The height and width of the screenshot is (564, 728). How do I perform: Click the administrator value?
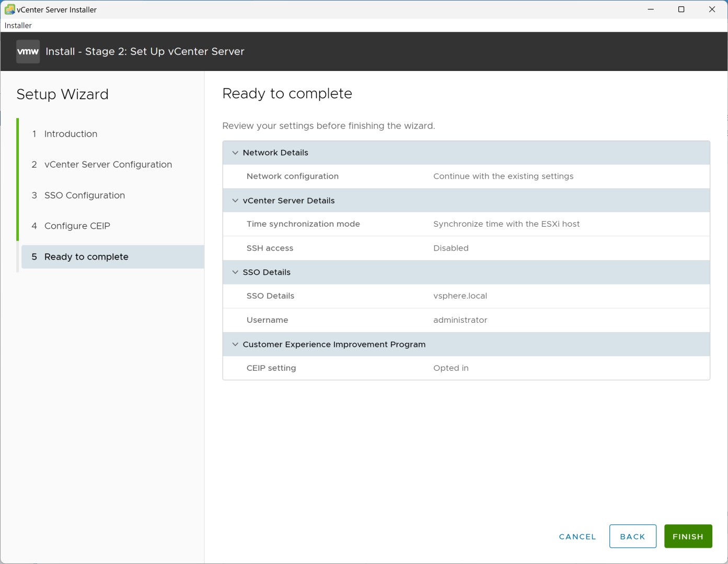click(x=460, y=320)
